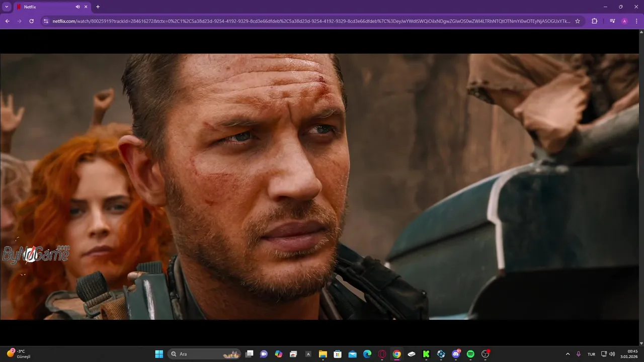Open the volume tray icon
This screenshot has height=362, width=644.
point(612,354)
